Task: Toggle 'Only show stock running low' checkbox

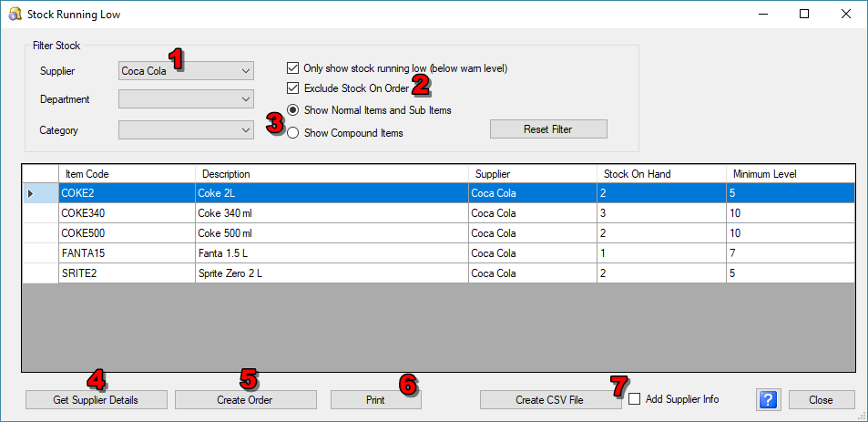Action: [292, 68]
